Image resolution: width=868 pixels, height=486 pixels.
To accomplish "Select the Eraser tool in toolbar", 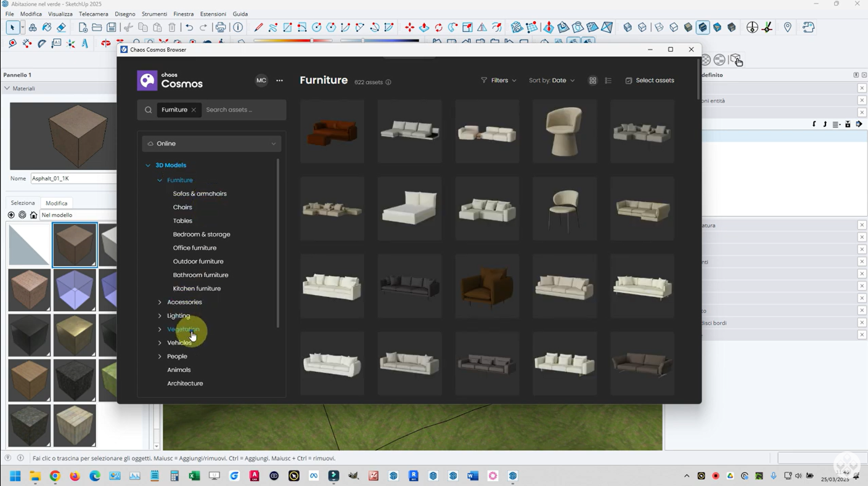I will 61,28.
